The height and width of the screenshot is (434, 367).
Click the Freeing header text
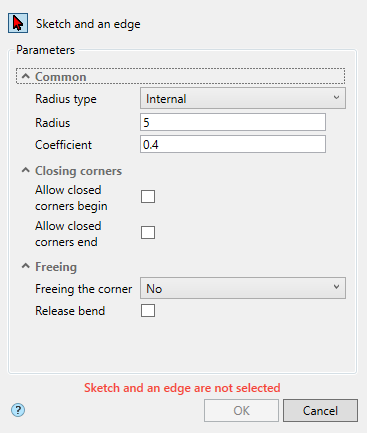click(x=56, y=267)
